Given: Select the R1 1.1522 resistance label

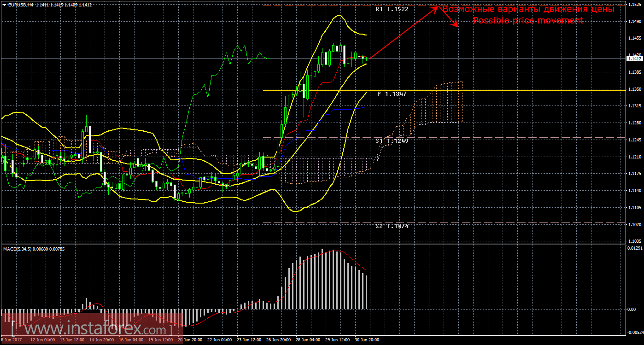Looking at the screenshot, I should tap(392, 9).
